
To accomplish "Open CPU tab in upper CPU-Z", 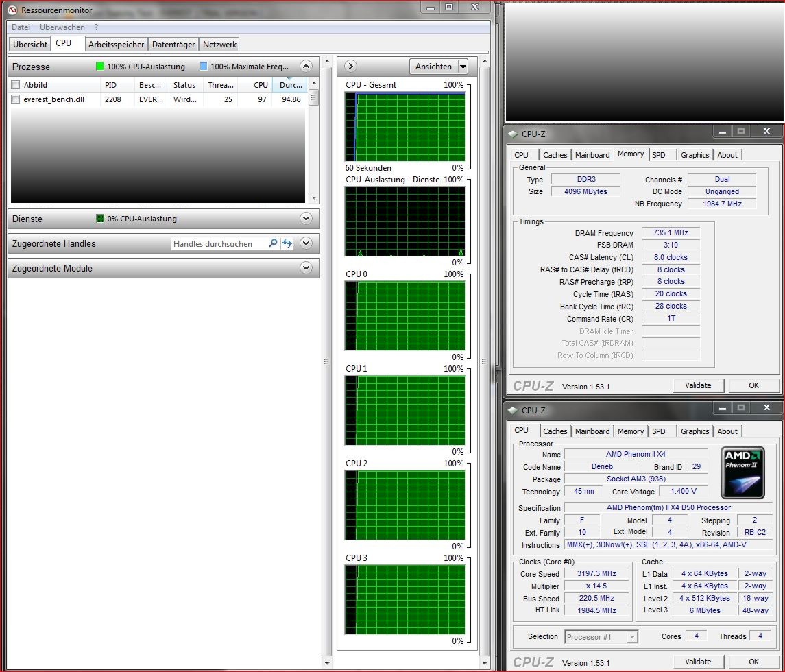I will point(521,155).
